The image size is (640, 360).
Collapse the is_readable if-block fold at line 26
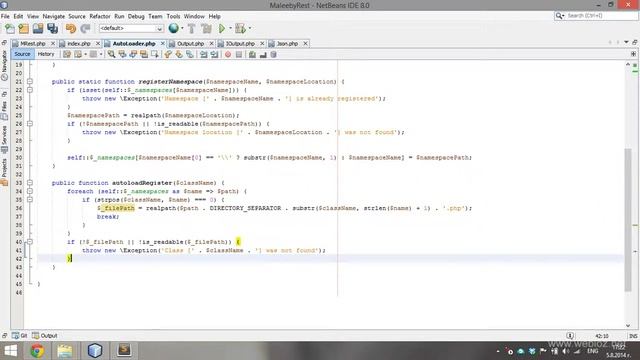pyautogui.click(x=30, y=124)
